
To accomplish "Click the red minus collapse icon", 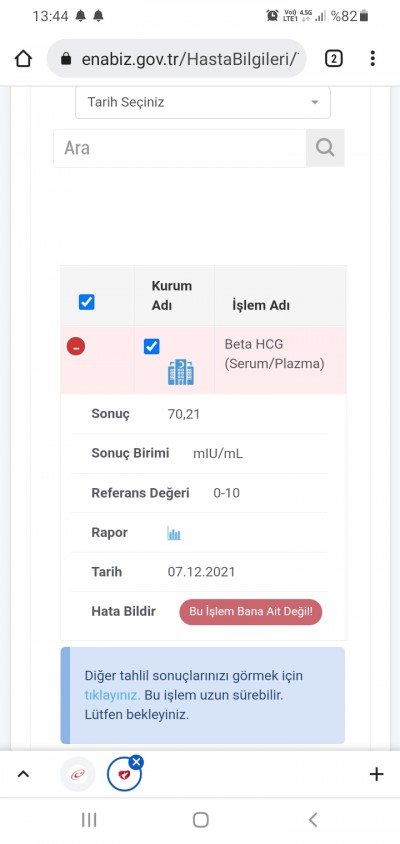I will [x=76, y=347].
